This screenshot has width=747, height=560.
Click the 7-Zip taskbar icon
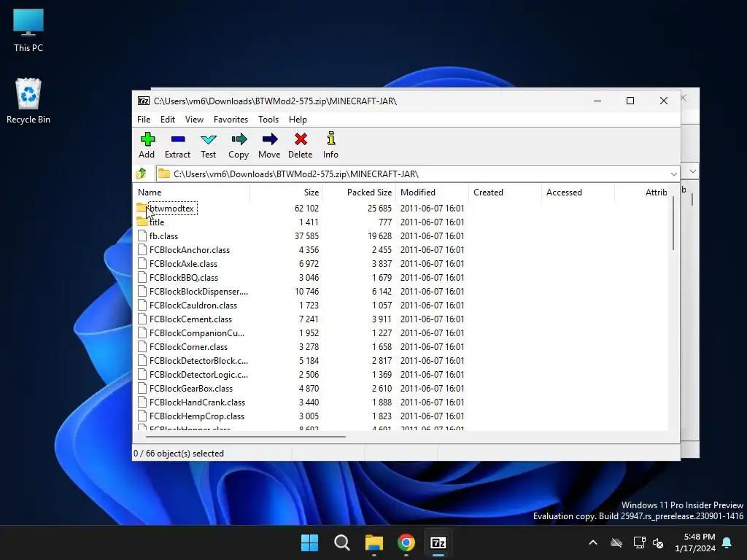[438, 542]
